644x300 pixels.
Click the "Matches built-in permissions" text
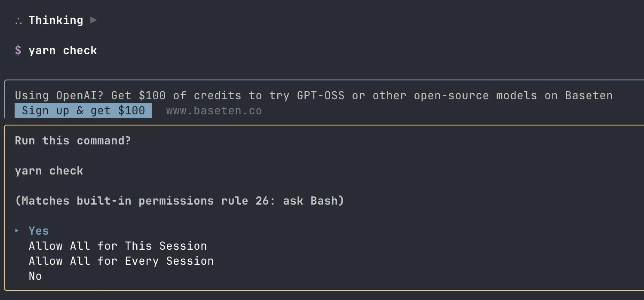point(118,201)
